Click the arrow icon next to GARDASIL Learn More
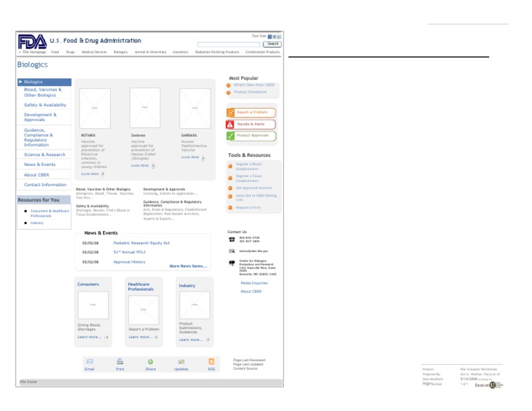The height and width of the screenshot is (411, 532). [203, 158]
